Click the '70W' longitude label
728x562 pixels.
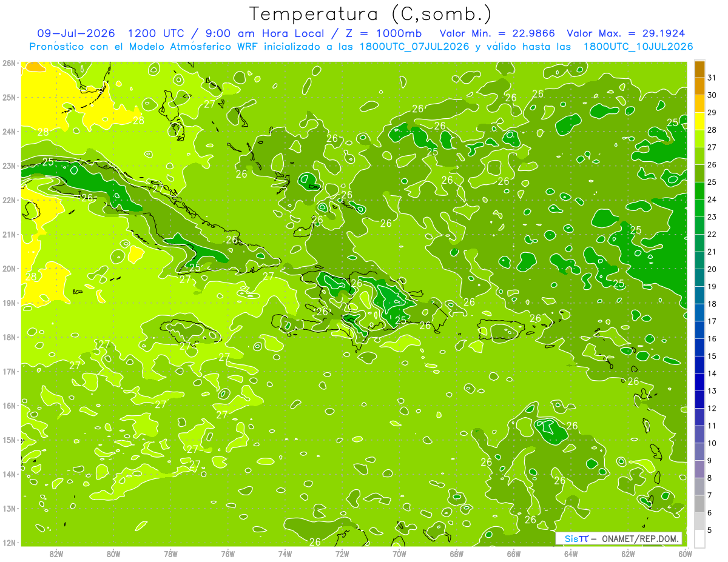point(399,553)
